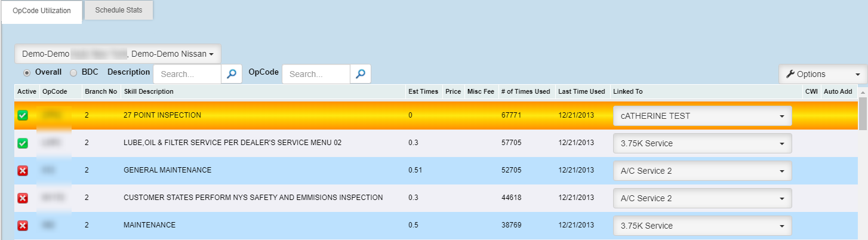
Task: Open the Demo-Demo Nissan dealer dropdown
Action: [x=118, y=54]
